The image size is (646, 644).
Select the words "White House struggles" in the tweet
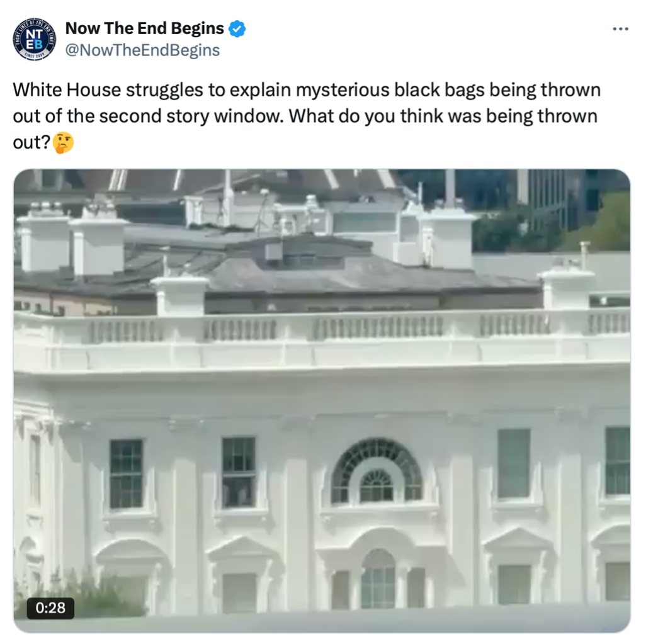coord(108,90)
